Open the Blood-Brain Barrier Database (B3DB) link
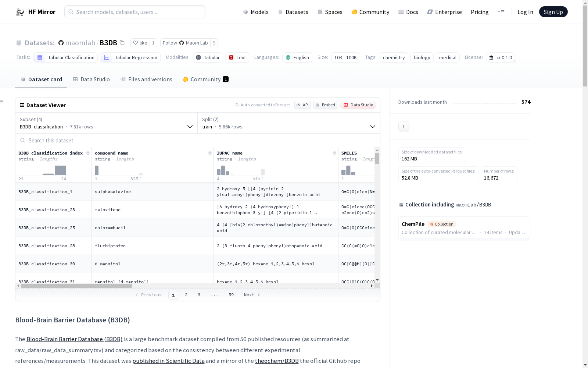Viewport: 588px width, 368px height. 75,339
